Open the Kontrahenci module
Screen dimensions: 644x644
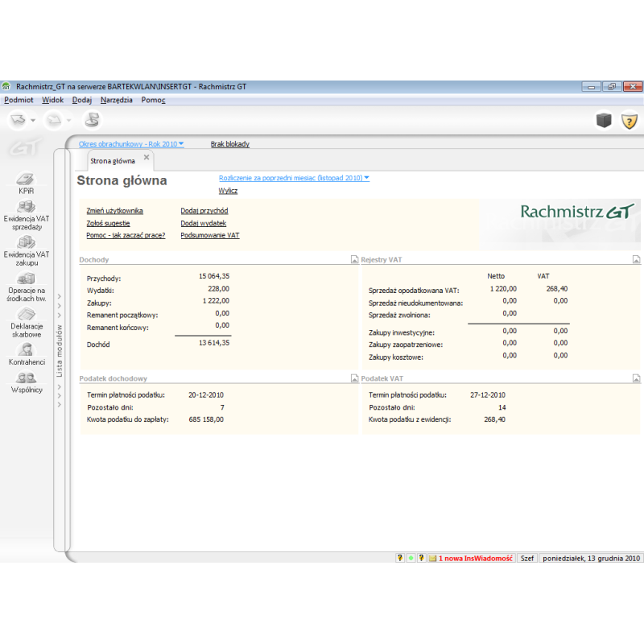[26, 353]
